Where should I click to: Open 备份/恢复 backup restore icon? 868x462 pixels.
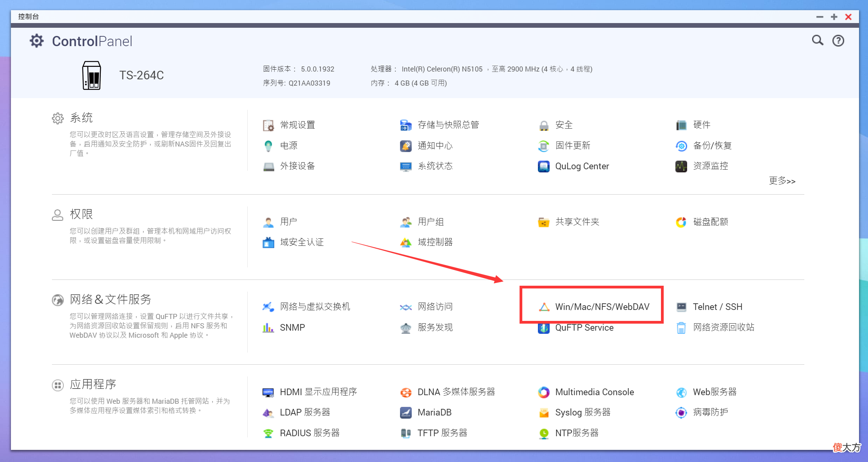(681, 146)
